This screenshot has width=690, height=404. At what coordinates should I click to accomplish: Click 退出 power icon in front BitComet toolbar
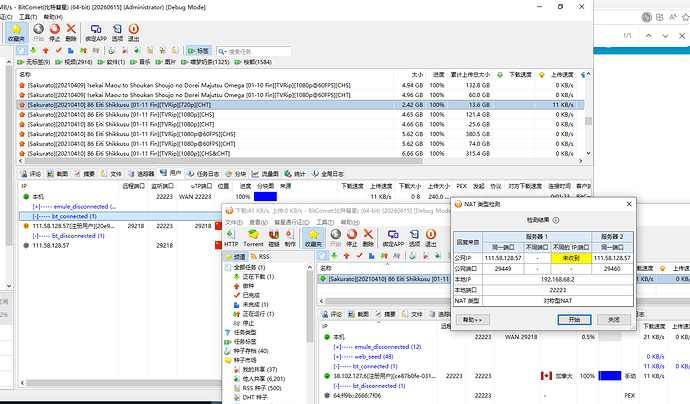(x=431, y=238)
